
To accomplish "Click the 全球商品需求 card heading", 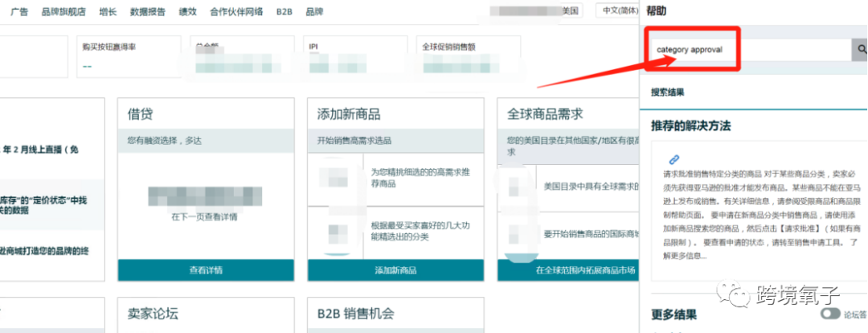I will (545, 115).
